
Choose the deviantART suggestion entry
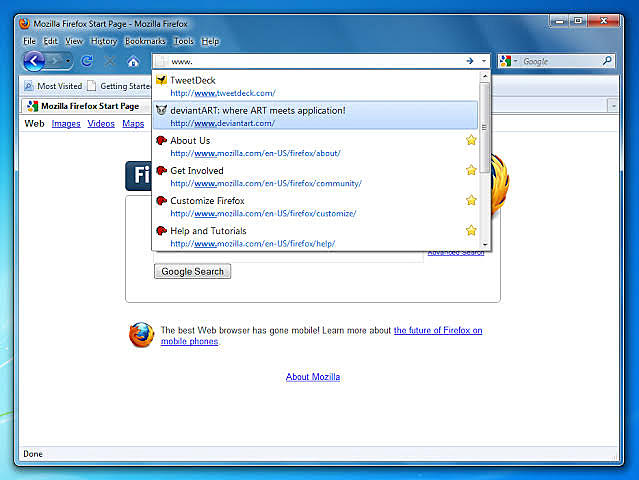point(315,115)
